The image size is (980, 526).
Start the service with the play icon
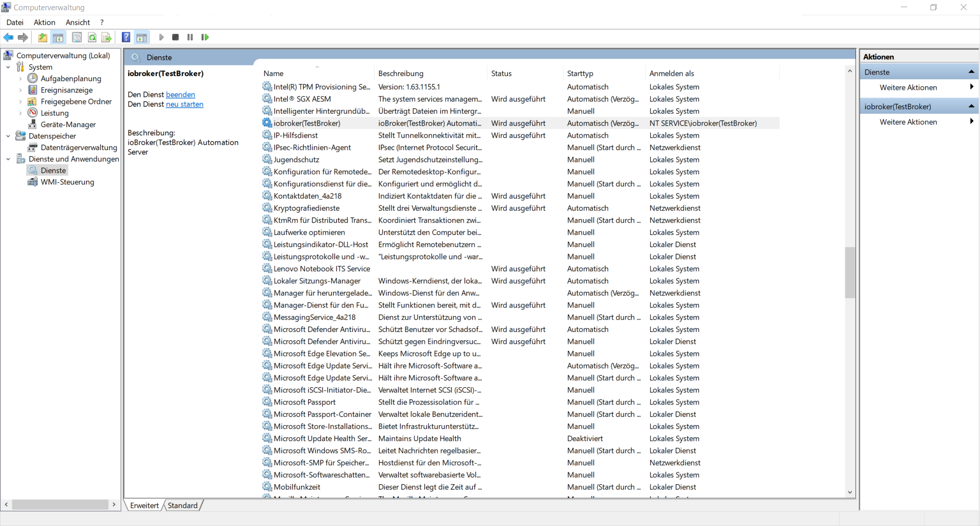[x=161, y=37]
